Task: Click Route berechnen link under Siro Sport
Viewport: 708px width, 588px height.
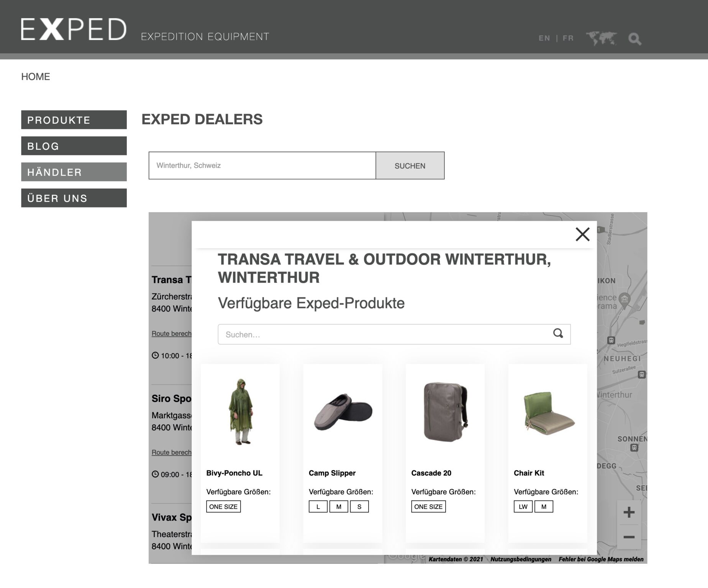Action: (x=172, y=452)
